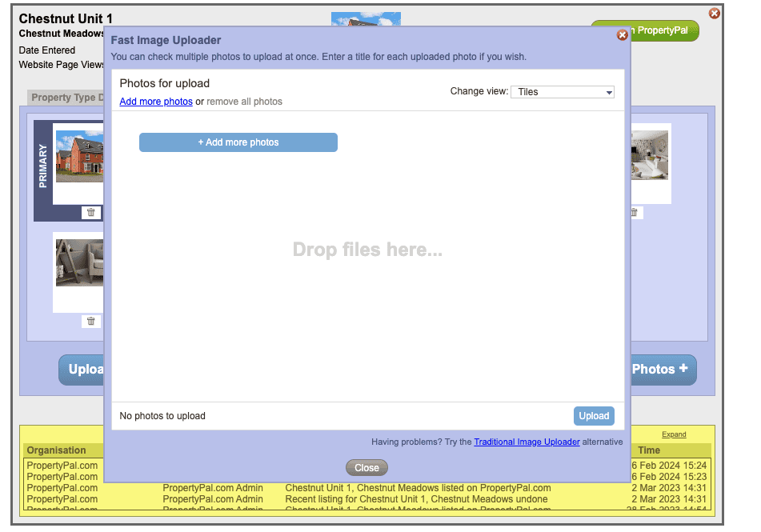Select the grey armchair photo thumbnail

pyautogui.click(x=79, y=262)
